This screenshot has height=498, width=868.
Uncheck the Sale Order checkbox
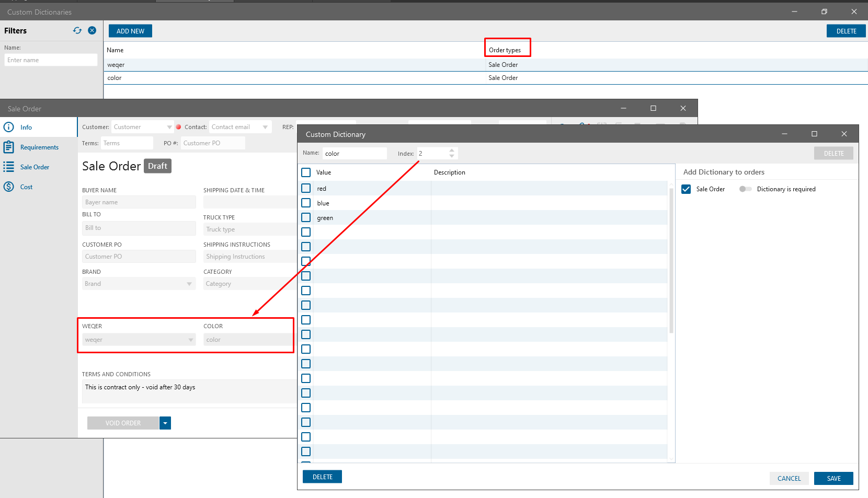click(x=686, y=189)
